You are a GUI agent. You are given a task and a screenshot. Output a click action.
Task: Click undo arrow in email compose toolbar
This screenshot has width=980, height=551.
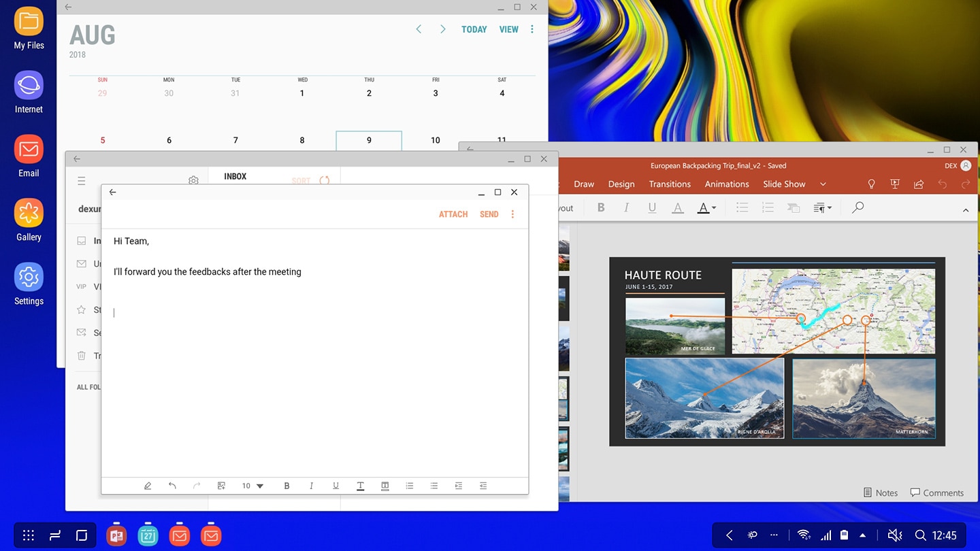click(172, 486)
